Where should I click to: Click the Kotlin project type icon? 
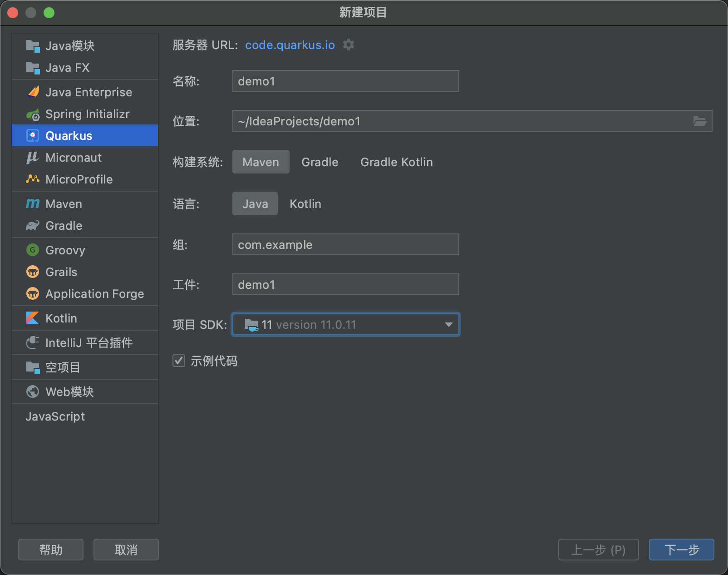point(32,318)
